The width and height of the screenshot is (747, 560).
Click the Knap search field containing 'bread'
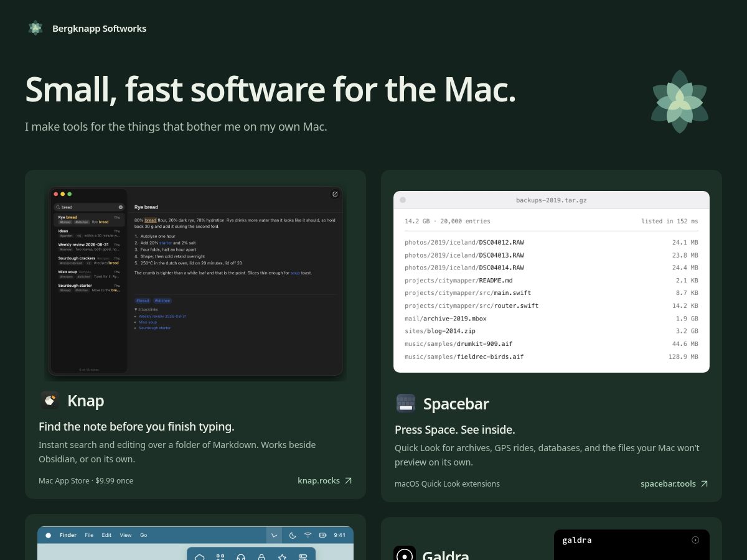tap(89, 207)
